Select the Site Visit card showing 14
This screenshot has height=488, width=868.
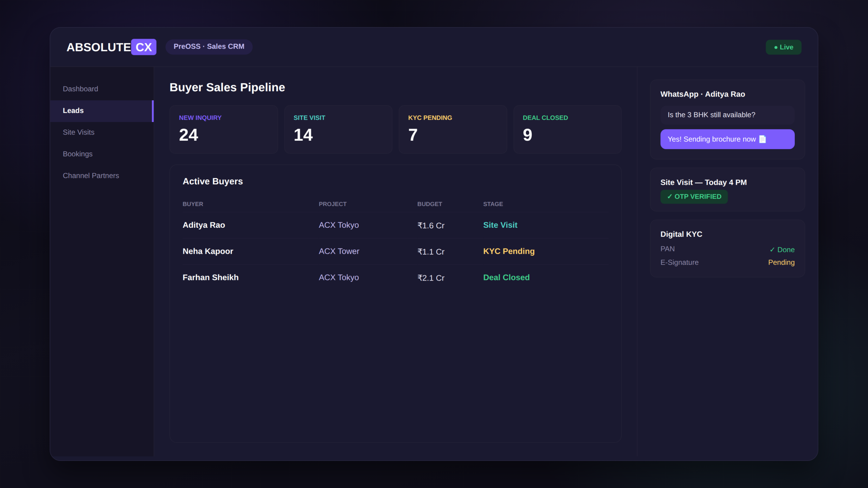(338, 129)
